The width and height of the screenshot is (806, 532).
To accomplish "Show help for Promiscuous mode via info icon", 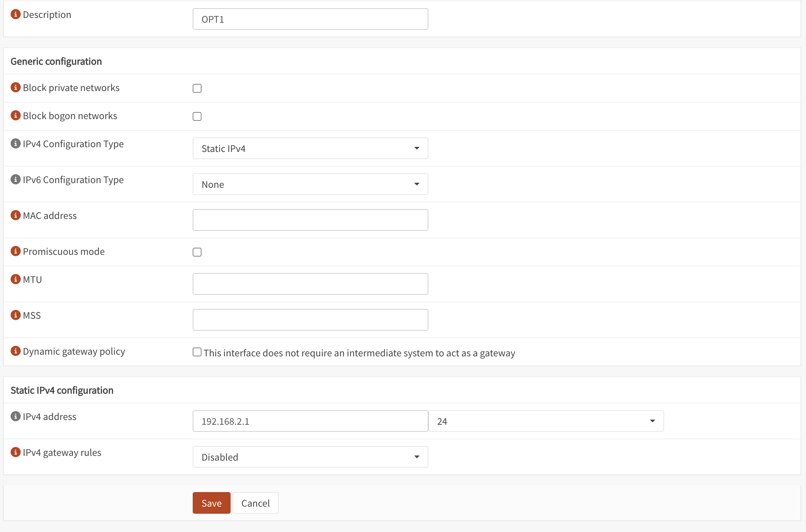I will tap(16, 251).
